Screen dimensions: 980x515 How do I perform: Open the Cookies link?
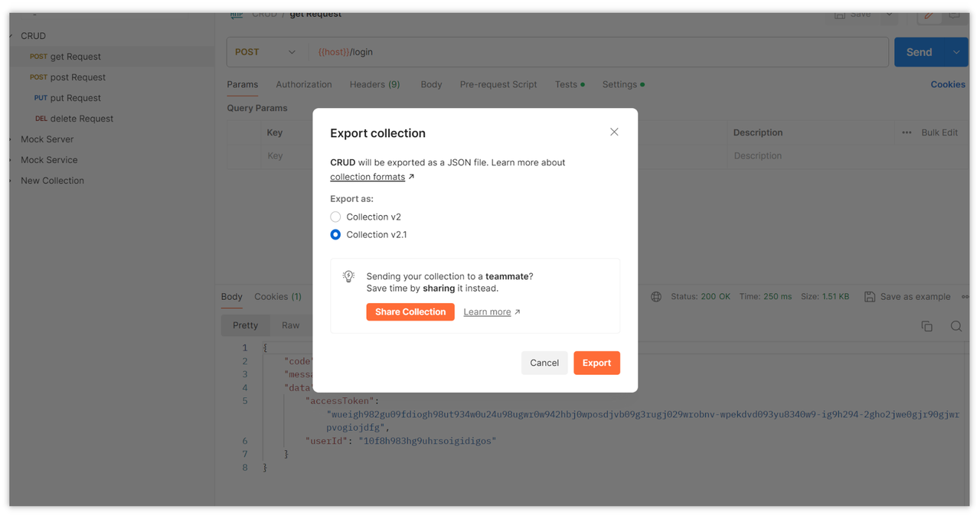click(948, 85)
